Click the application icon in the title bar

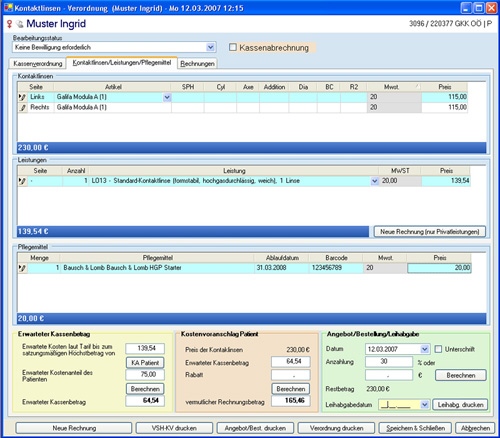9,8
